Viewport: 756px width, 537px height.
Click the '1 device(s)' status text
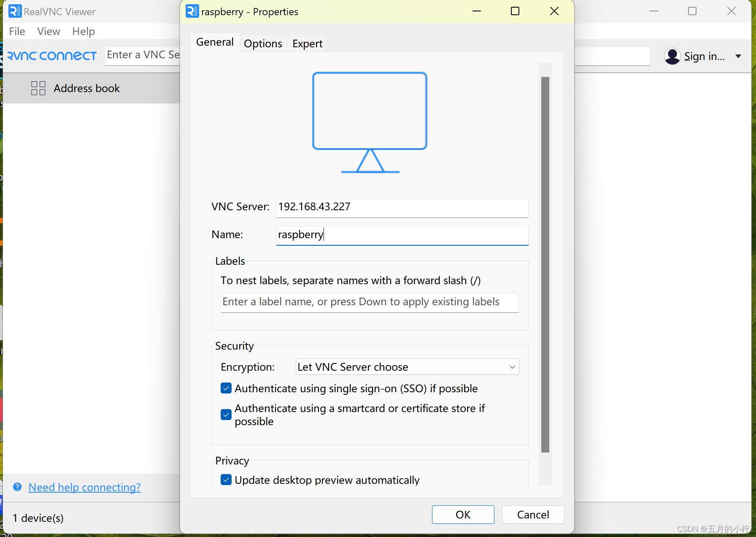[x=38, y=518]
